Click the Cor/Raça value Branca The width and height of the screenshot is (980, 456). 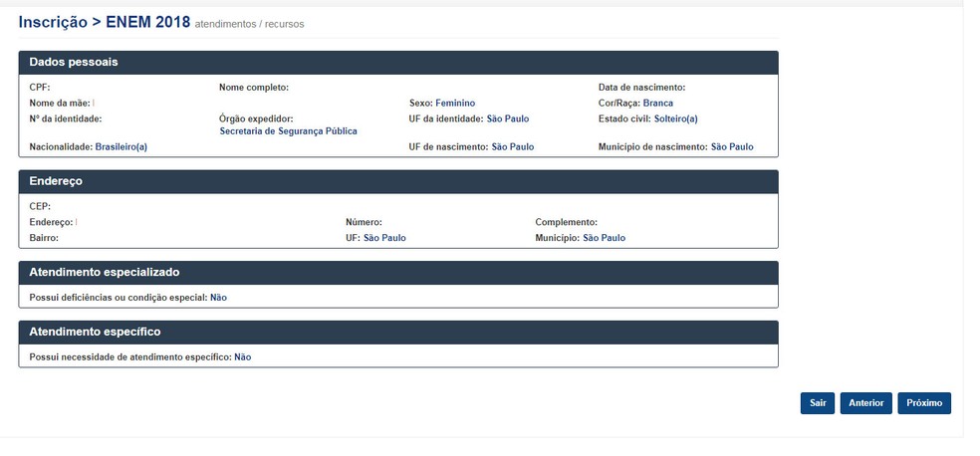657,103
